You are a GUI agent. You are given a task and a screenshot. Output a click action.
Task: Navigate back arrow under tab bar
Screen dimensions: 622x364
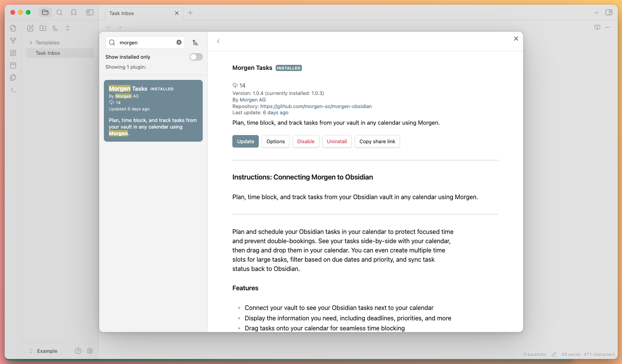click(x=109, y=27)
